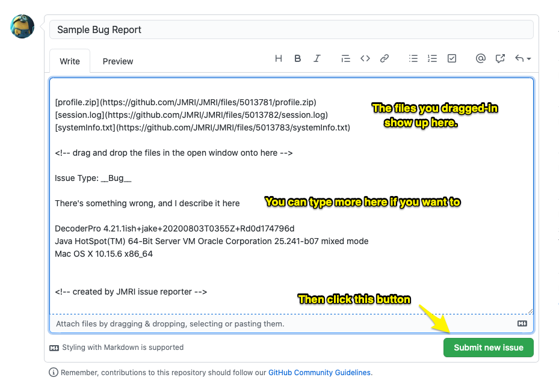This screenshot has width=559, height=392.
Task: Add a numbered list
Action: 432,58
